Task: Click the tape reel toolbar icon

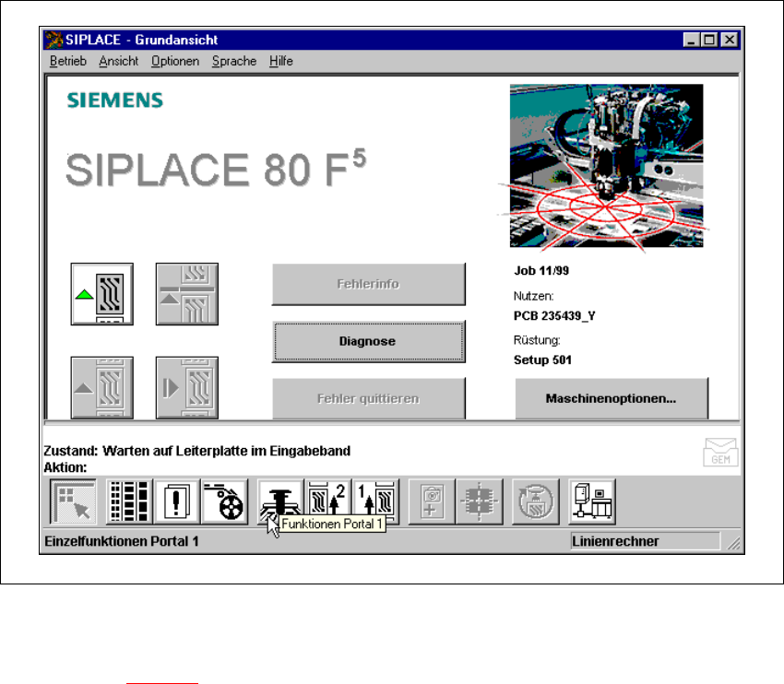Action: coord(224,501)
